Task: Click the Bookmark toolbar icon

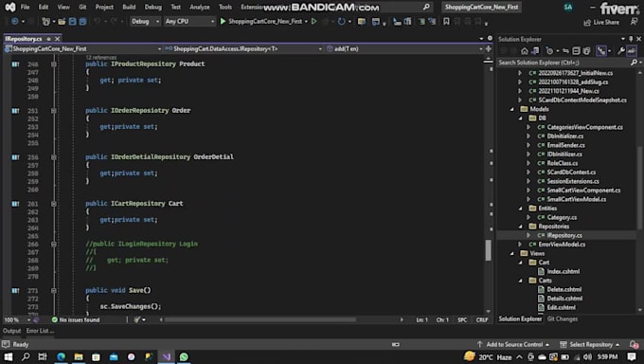Action: pos(446,22)
